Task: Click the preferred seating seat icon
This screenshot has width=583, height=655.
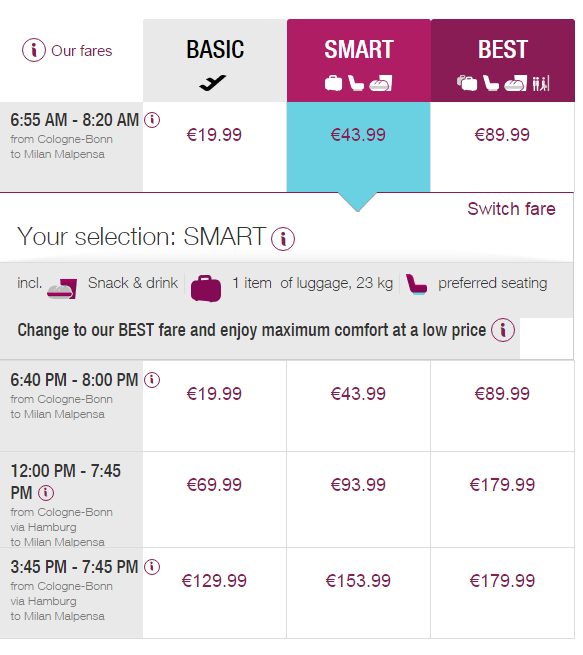Action: [x=416, y=285]
